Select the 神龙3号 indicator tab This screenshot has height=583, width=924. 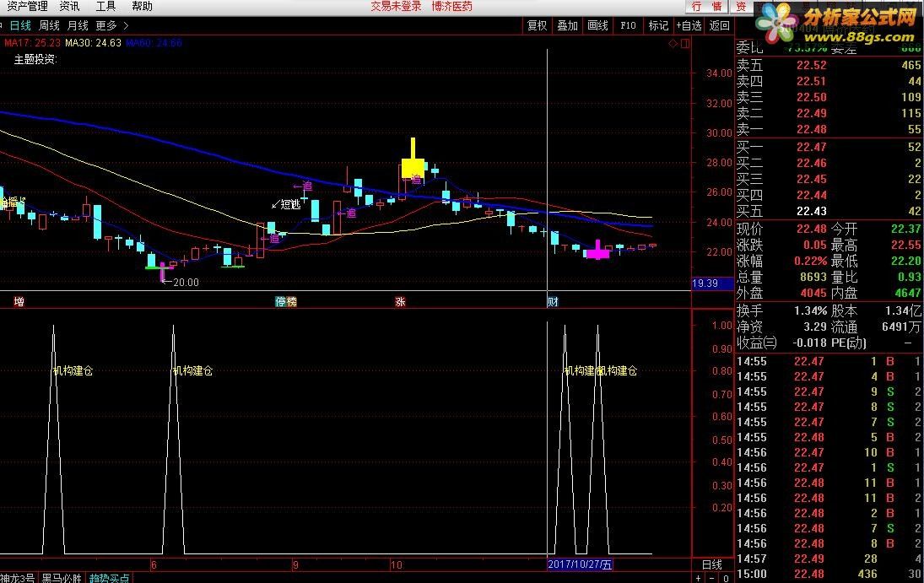coord(18,578)
